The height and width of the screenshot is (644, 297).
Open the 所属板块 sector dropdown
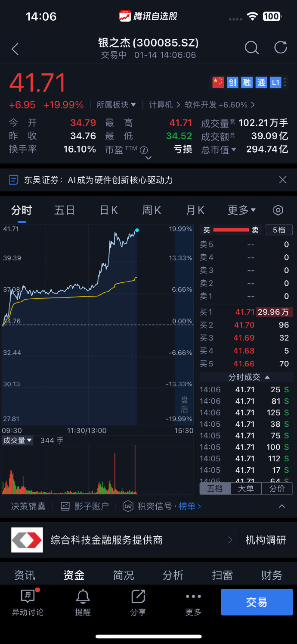115,104
